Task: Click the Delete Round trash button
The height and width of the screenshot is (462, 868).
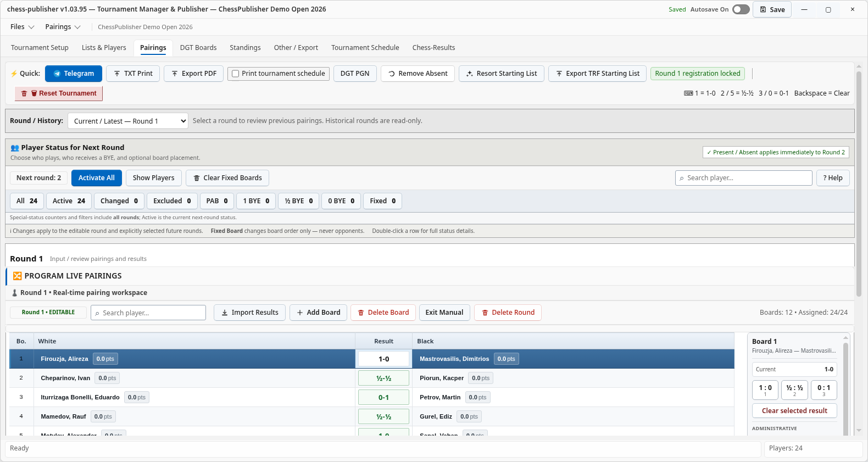Action: pyautogui.click(x=508, y=313)
